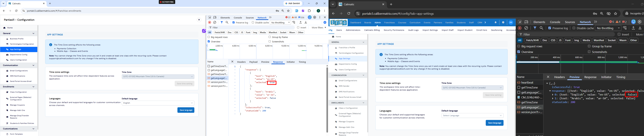Select inspect element tool in left DevTools
The height and width of the screenshot is (136, 644).
coord(209,17)
